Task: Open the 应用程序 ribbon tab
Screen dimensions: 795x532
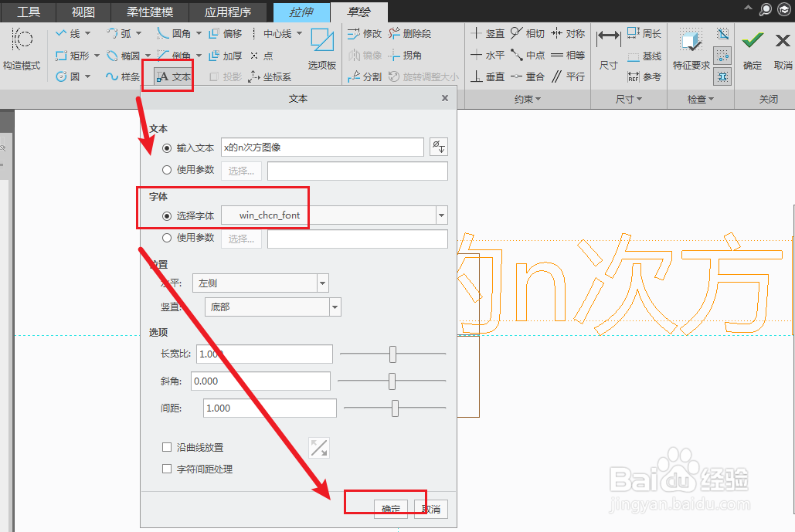Action: point(228,12)
